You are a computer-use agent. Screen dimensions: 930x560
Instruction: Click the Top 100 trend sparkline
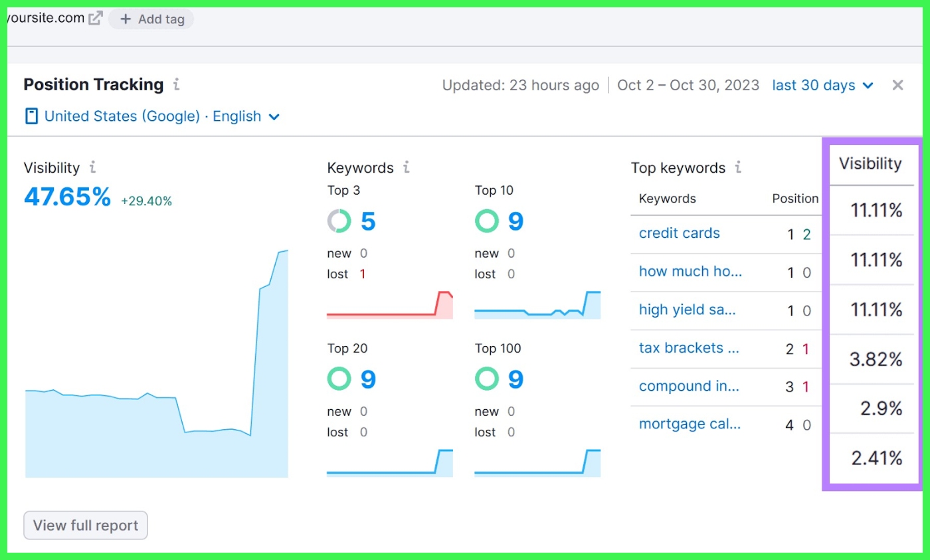tap(538, 460)
